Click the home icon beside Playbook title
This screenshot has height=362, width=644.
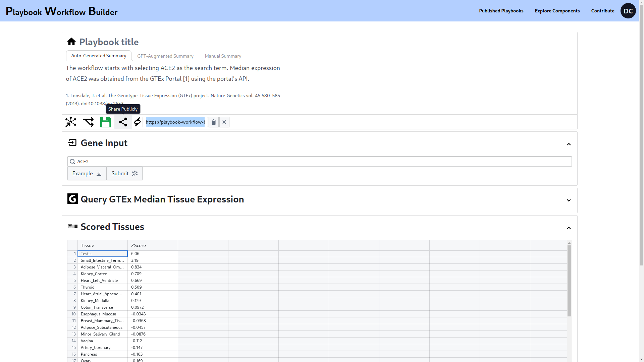(x=71, y=42)
